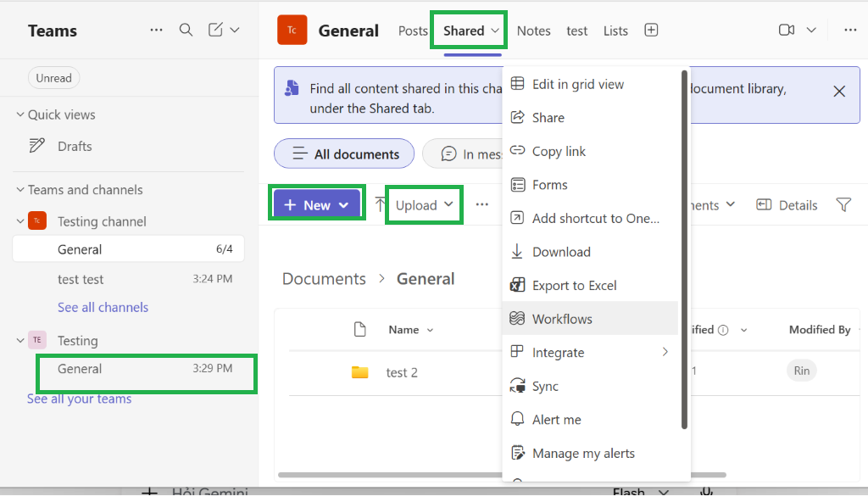The height and width of the screenshot is (502, 868).
Task: Click the Testing team TE avatar
Action: pos(37,340)
